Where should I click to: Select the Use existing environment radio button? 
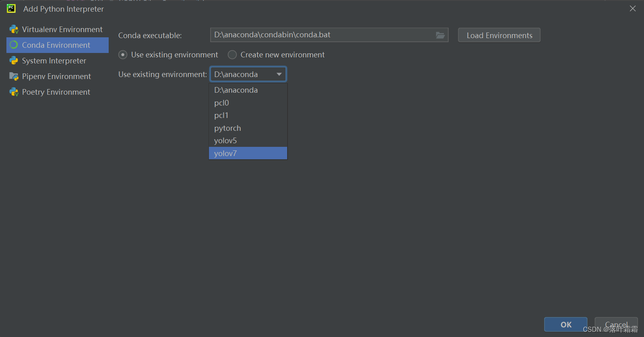pyautogui.click(x=123, y=55)
